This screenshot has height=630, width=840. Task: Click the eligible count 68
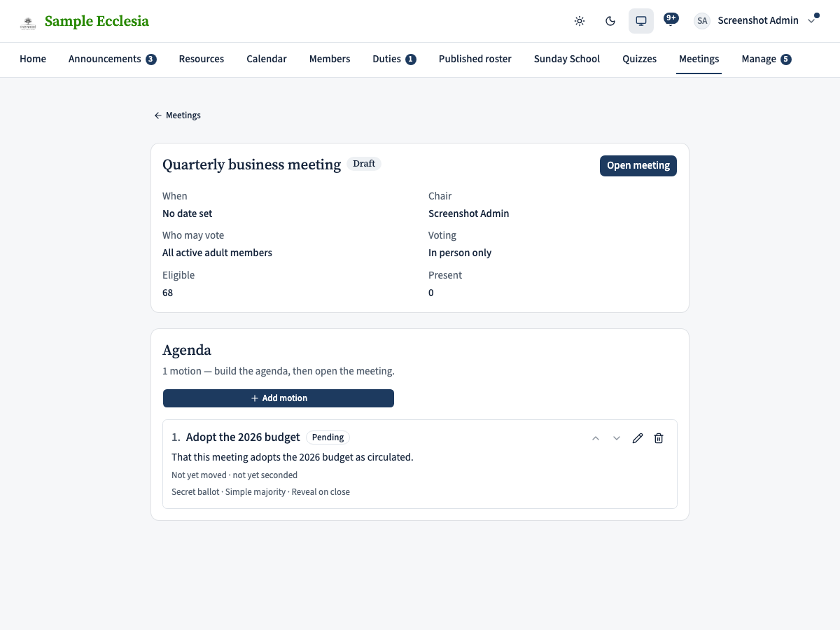[x=168, y=293]
